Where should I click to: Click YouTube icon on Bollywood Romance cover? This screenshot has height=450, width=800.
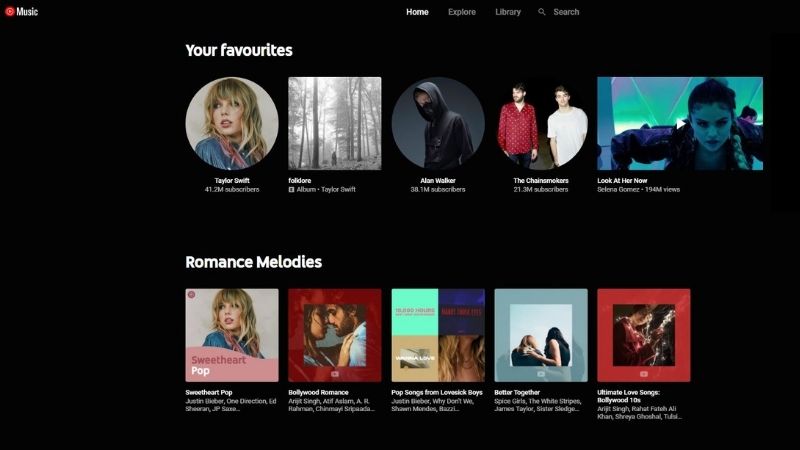click(x=335, y=374)
